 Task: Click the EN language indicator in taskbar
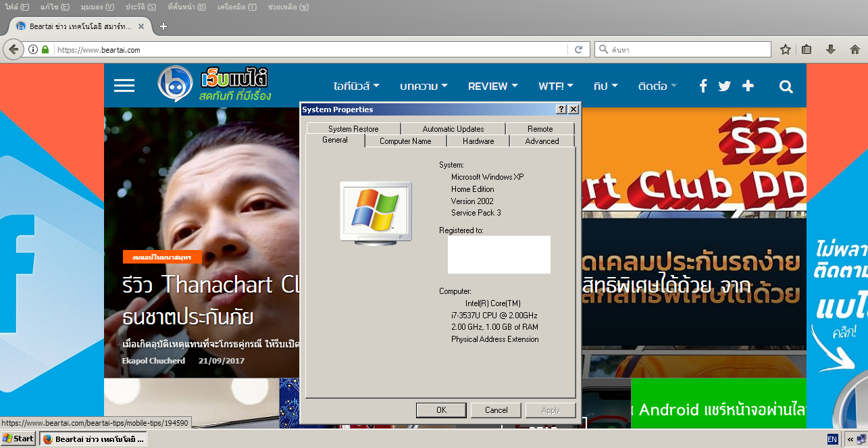point(832,439)
